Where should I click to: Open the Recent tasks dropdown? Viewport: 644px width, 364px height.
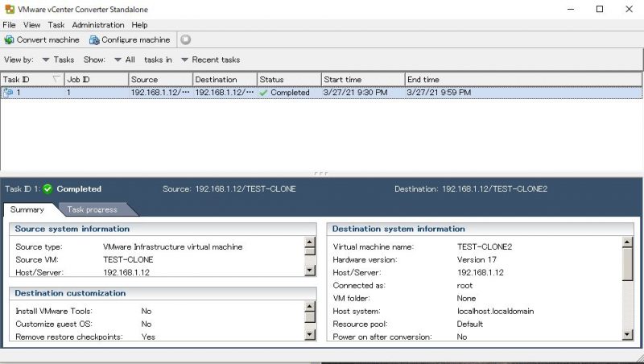[211, 60]
